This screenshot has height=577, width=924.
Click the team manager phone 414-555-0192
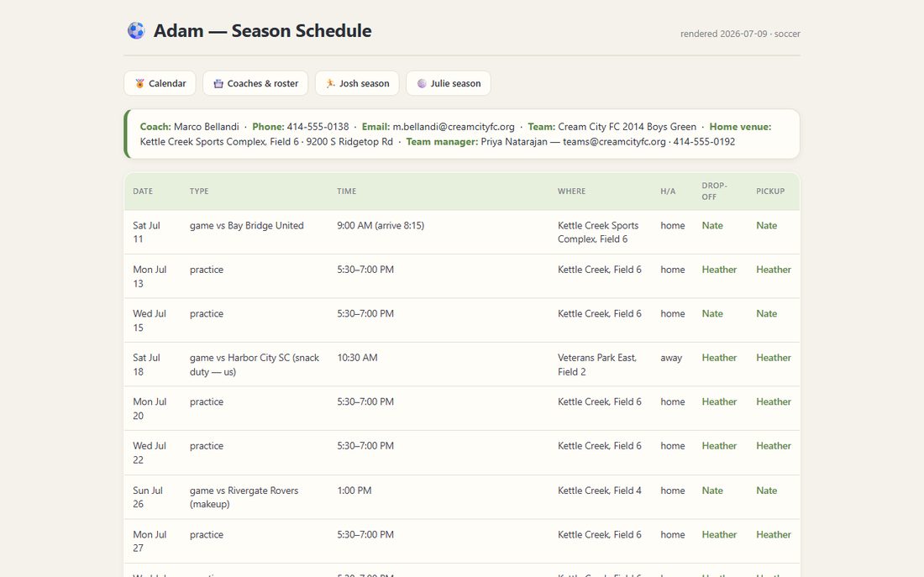[704, 141]
